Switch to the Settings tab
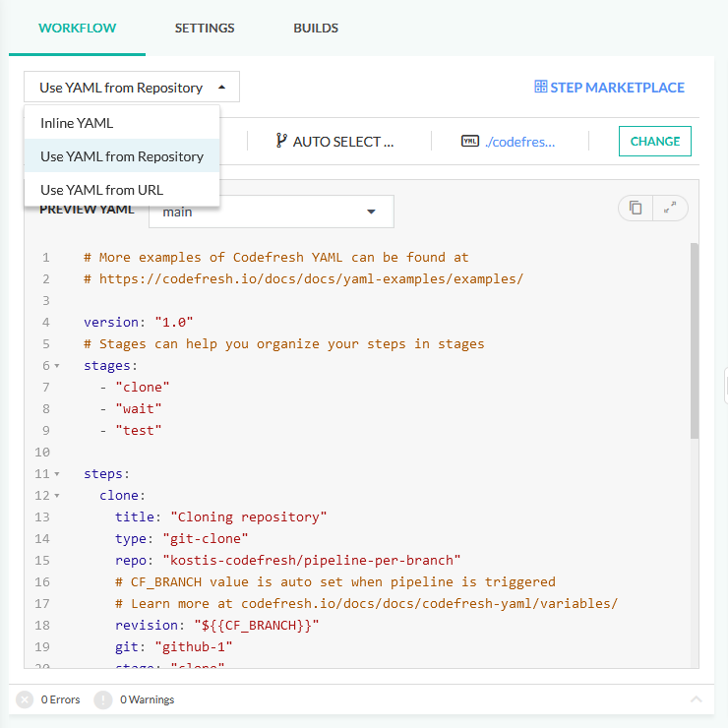This screenshot has width=728, height=728. 205,29
